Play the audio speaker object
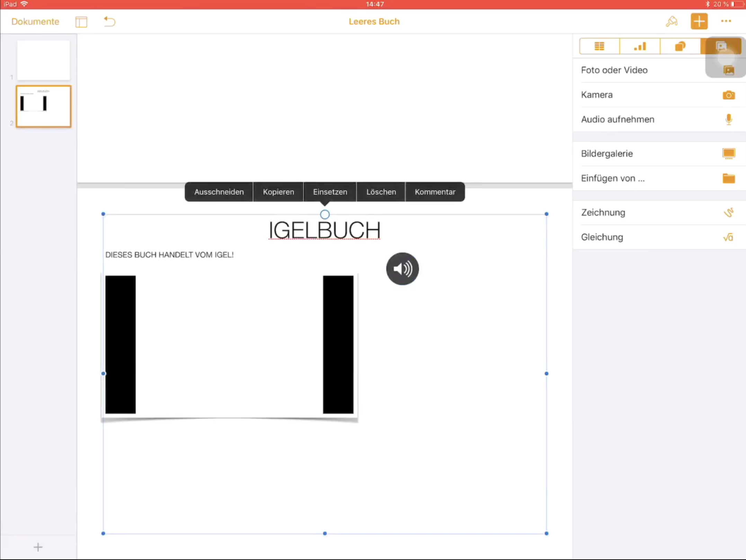This screenshot has height=560, width=746. [x=402, y=269]
